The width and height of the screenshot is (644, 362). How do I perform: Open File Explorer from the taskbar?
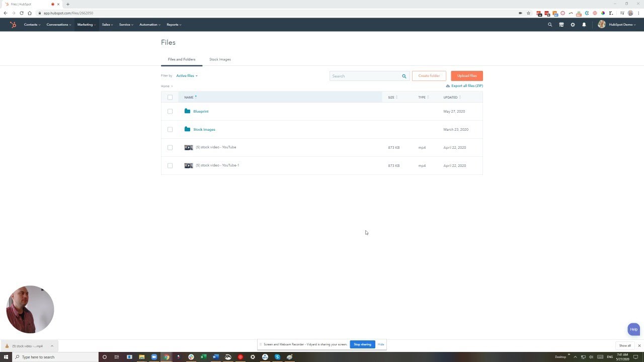pos(142,357)
